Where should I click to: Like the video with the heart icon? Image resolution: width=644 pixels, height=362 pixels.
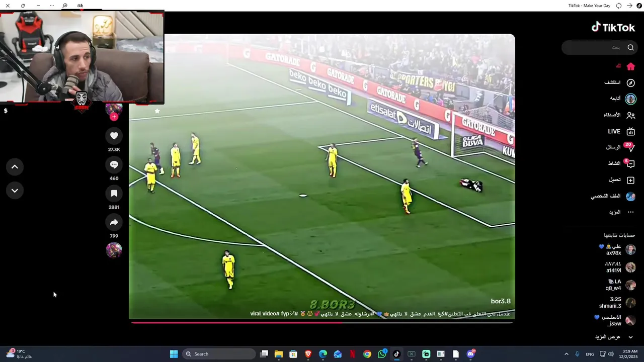[114, 136]
